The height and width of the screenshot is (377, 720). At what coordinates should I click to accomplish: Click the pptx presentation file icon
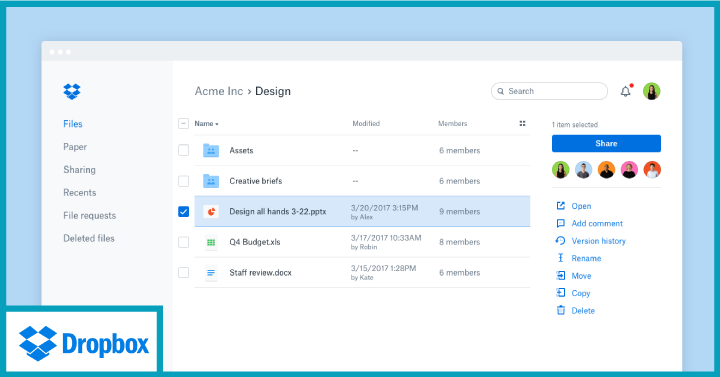point(211,211)
